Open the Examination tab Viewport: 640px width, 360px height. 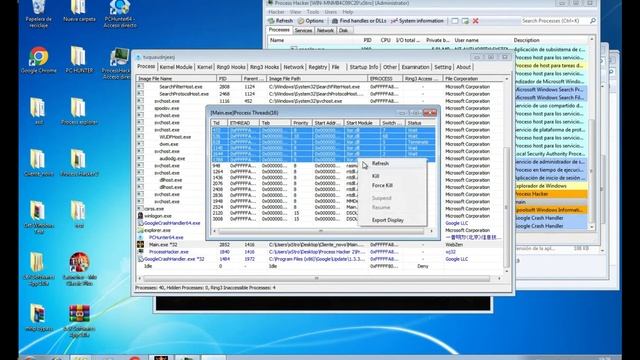415,67
